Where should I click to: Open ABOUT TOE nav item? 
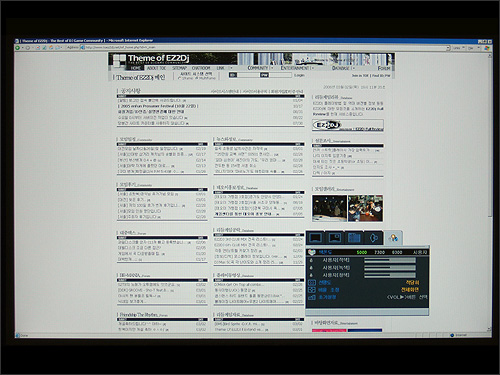point(156,68)
